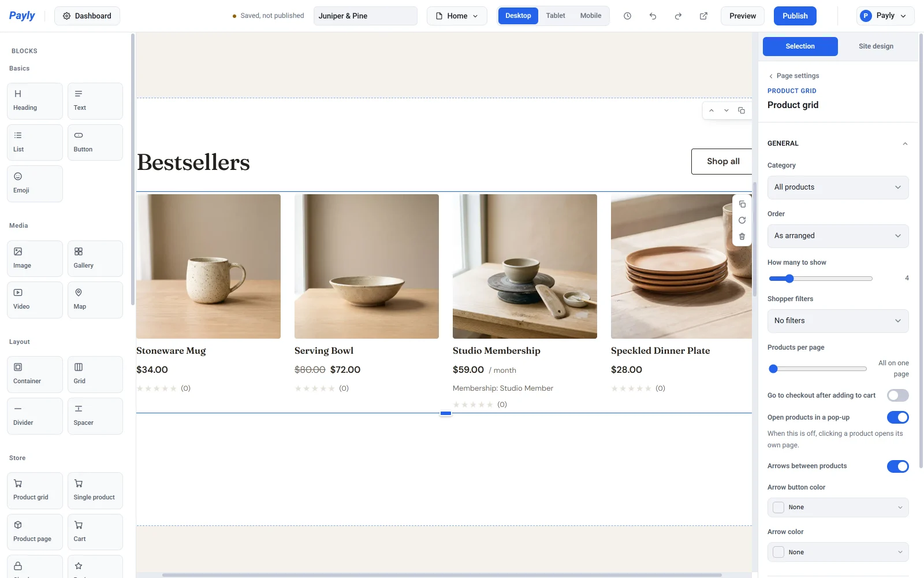
Task: Add a Divider block
Action: pyautogui.click(x=35, y=416)
